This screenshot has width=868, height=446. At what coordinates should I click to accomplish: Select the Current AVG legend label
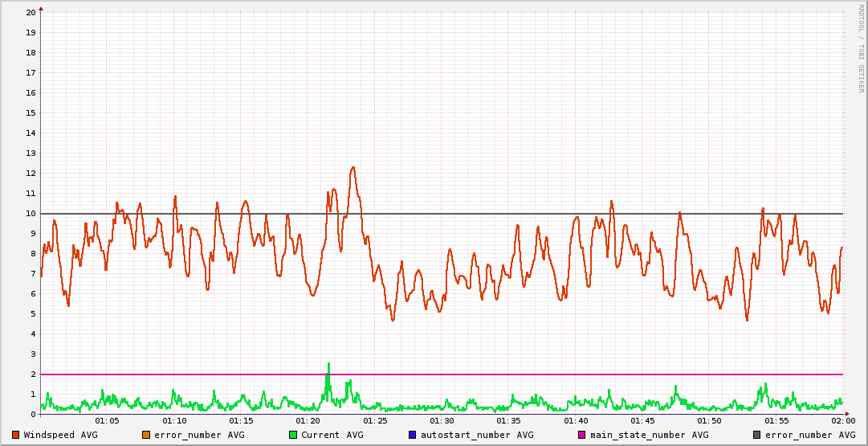(x=332, y=435)
